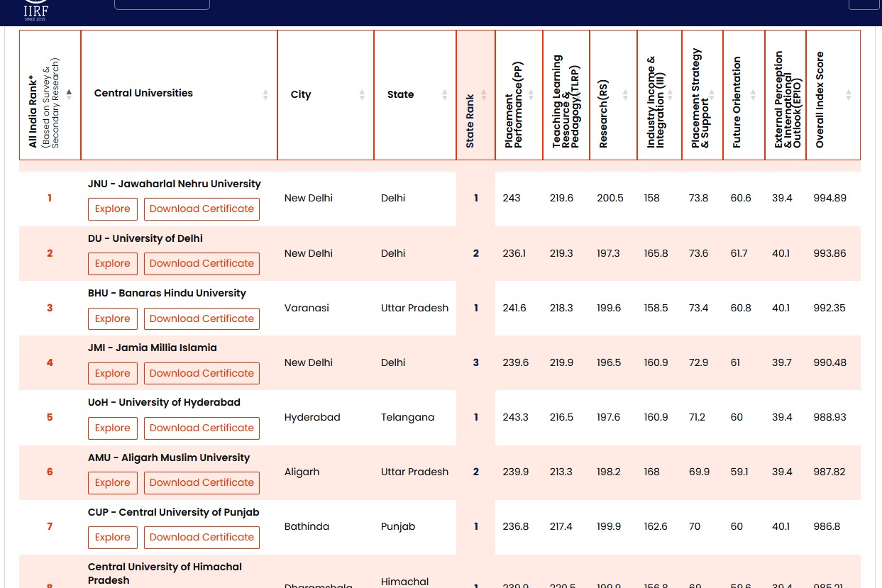Sort by State Rank column

[484, 95]
